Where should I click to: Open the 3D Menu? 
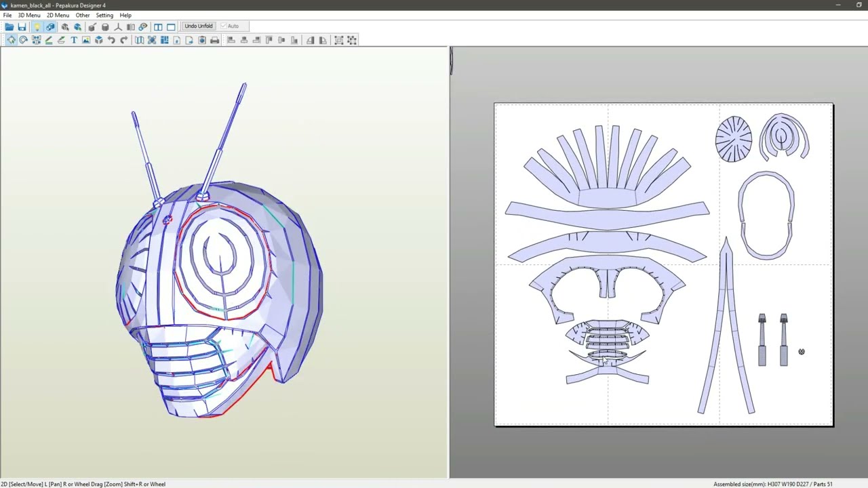pos(29,15)
